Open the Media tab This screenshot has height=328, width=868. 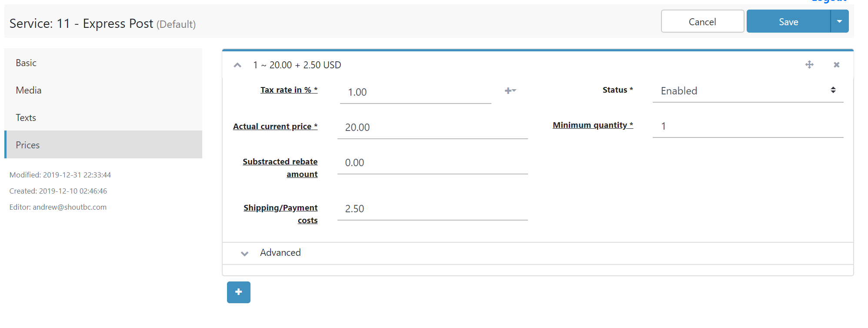(x=103, y=90)
